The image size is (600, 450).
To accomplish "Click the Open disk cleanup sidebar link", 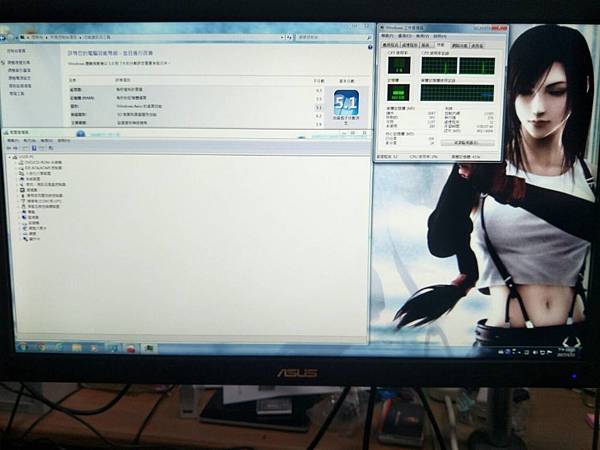I will click(x=20, y=86).
